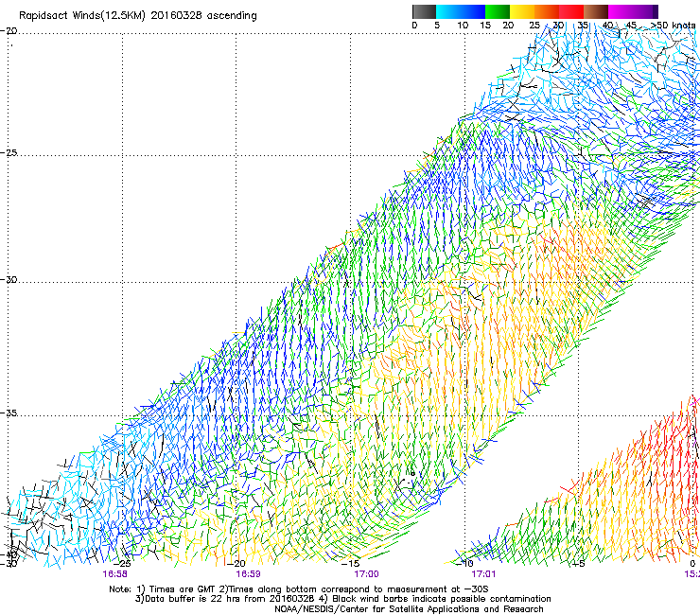Click the '-15' longitude label on bottom axis
This screenshot has width=700, height=615.
[350, 564]
